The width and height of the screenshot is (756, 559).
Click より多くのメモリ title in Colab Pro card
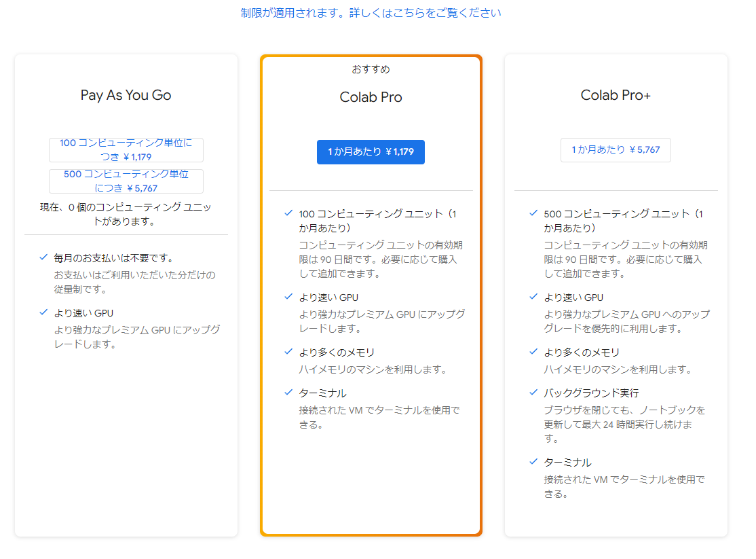point(337,353)
